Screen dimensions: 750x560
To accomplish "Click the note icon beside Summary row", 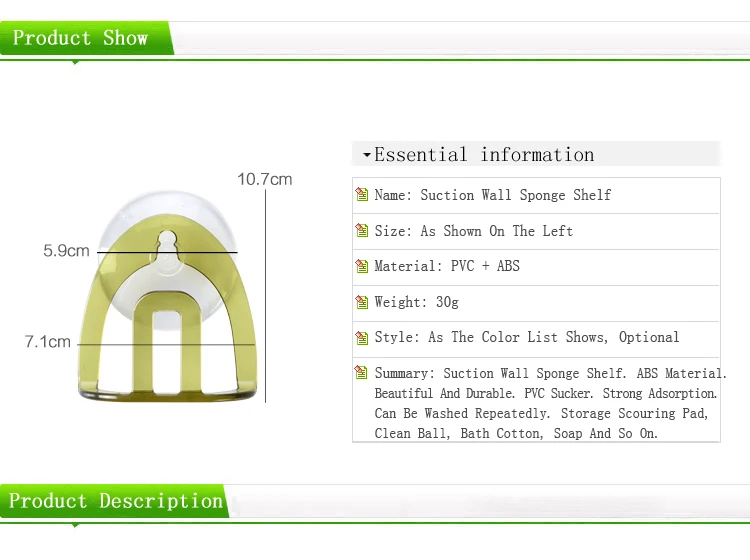I will pos(362,372).
